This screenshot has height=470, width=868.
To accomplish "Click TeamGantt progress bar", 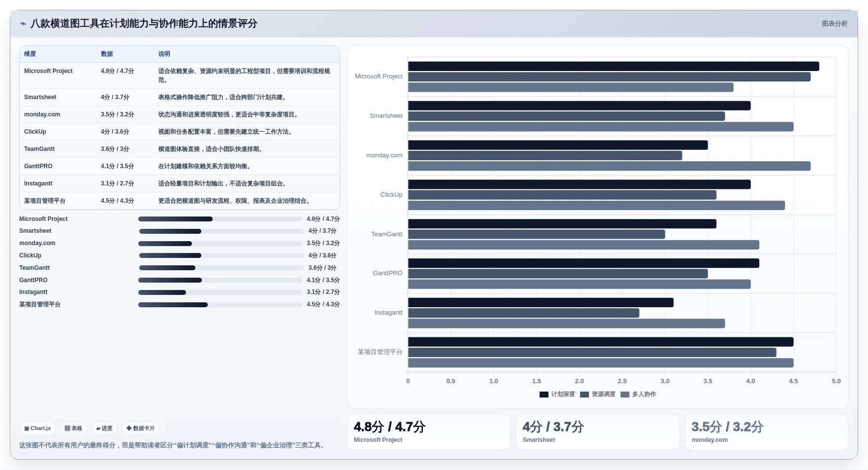I will pyautogui.click(x=222, y=268).
